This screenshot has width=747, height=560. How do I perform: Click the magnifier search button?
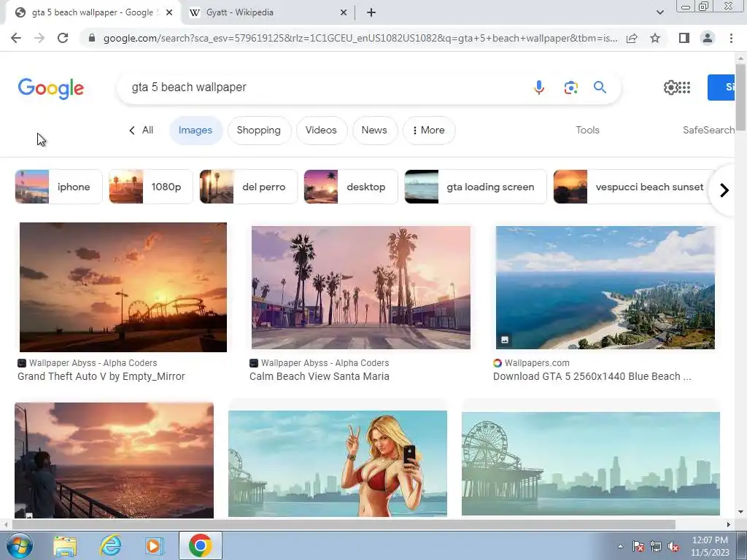pyautogui.click(x=600, y=87)
